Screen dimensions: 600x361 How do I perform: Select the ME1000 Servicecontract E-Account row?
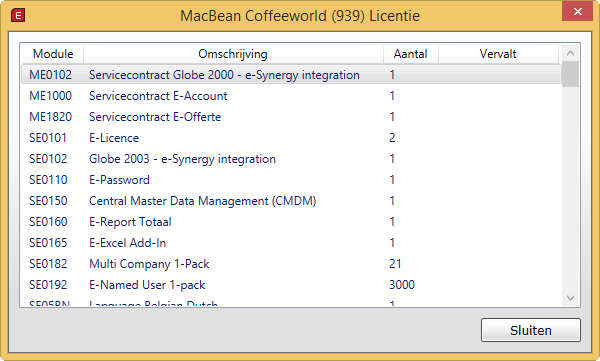pos(292,96)
